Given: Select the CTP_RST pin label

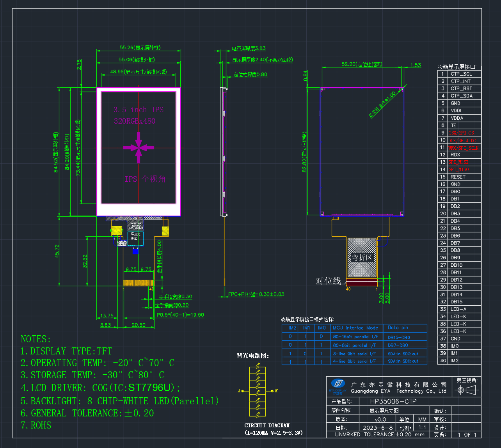Looking at the screenshot, I should 461,89.
